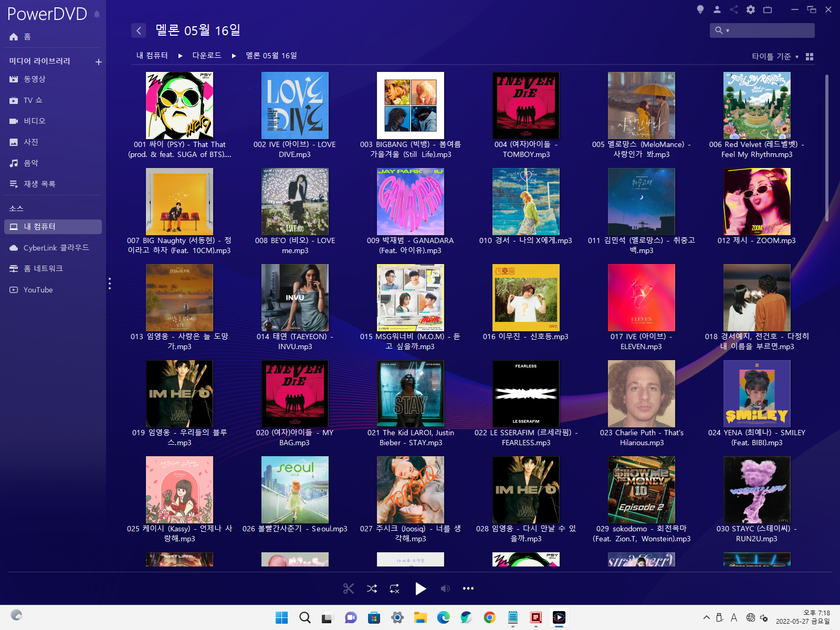Click 다운로드 in breadcrumb path

point(207,55)
